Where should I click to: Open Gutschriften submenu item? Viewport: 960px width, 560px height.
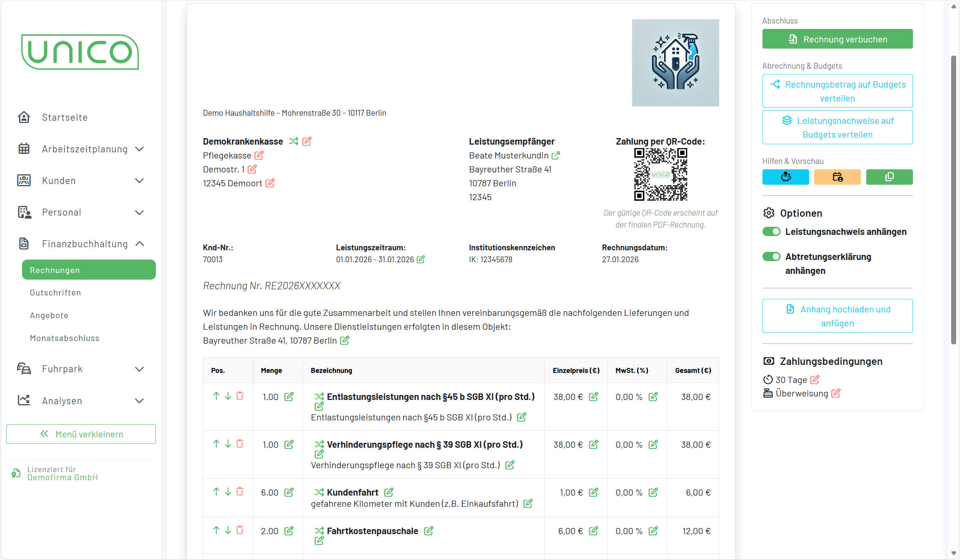[56, 293]
